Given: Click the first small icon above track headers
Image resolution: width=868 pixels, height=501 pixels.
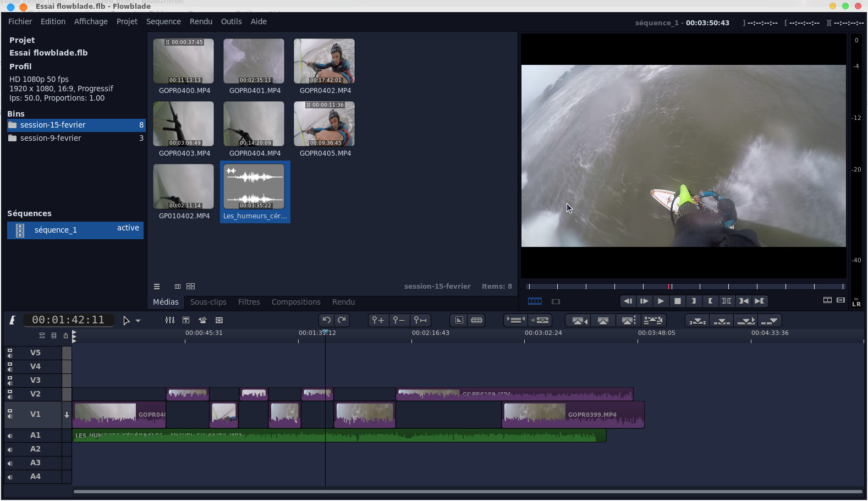Looking at the screenshot, I should pos(42,335).
